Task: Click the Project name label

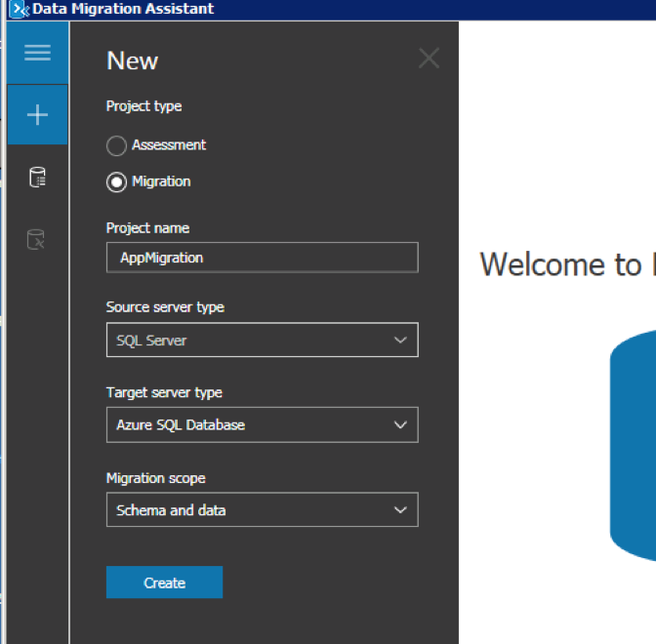Action: pos(147,228)
